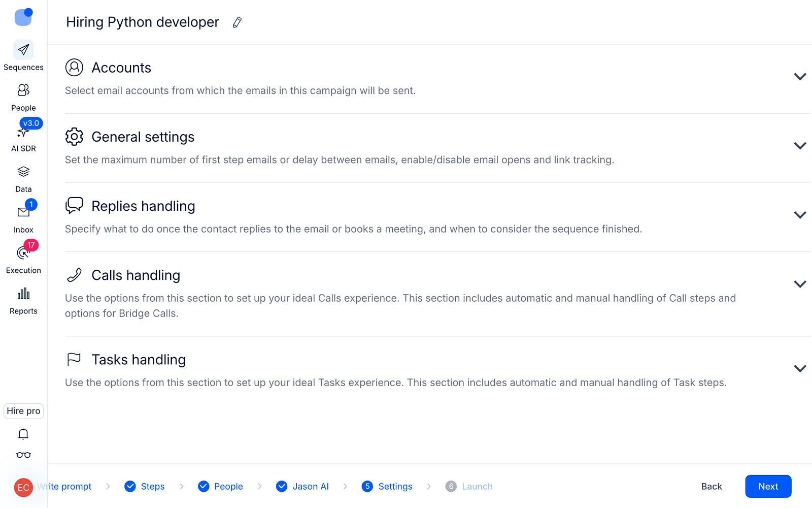The width and height of the screenshot is (812, 508).
Task: Click the Accounts user circle icon
Action: click(x=74, y=67)
